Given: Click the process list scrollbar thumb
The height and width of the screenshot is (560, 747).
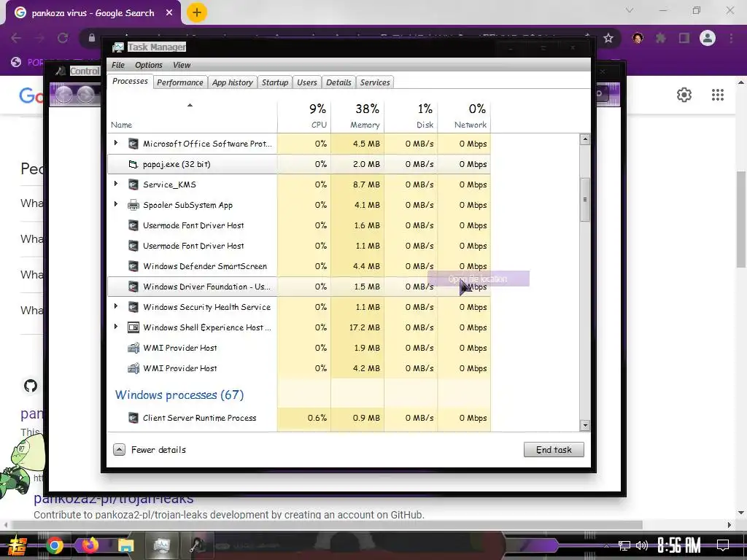Looking at the screenshot, I should click(585, 200).
